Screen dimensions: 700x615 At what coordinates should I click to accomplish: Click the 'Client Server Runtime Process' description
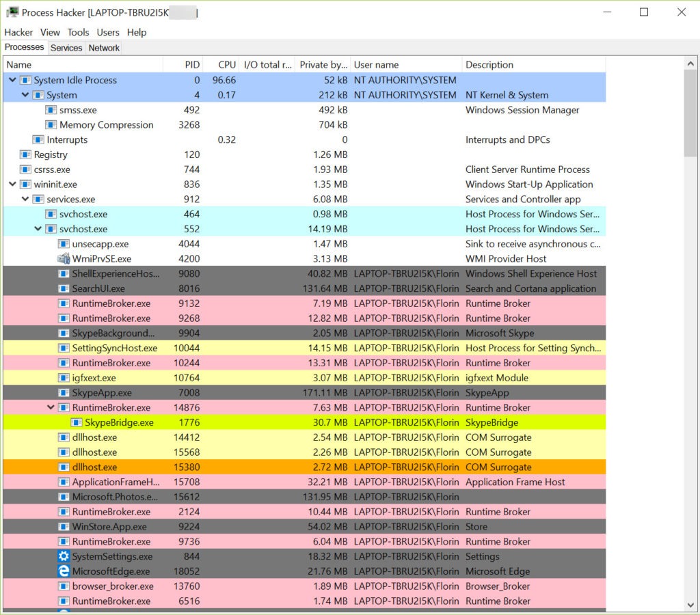coord(528,169)
